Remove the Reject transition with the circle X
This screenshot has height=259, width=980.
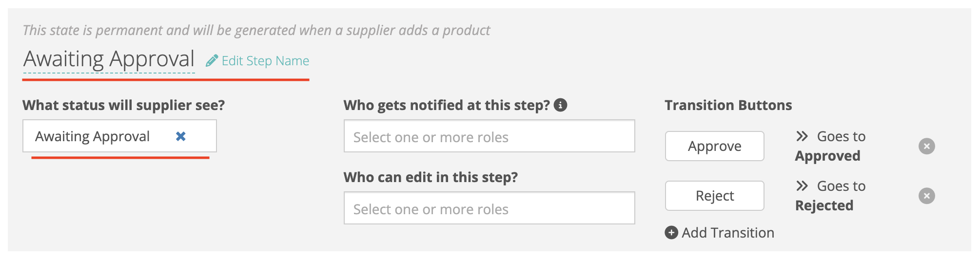point(927,196)
